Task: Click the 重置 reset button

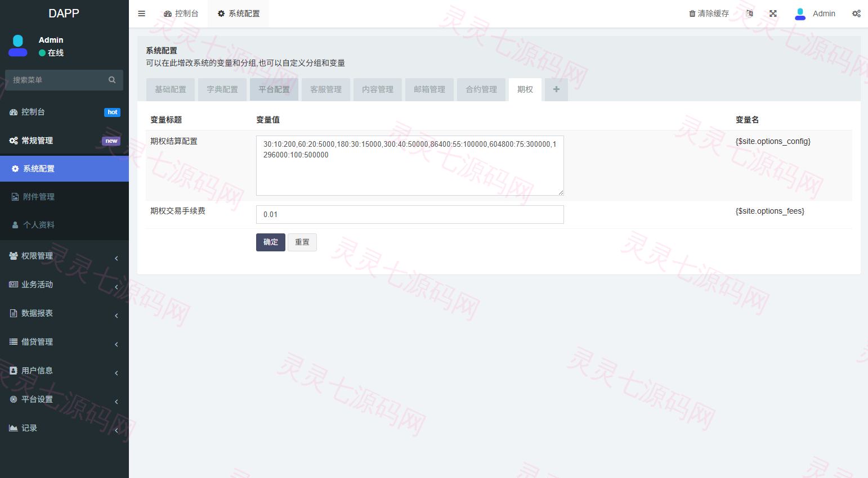Action: click(302, 242)
